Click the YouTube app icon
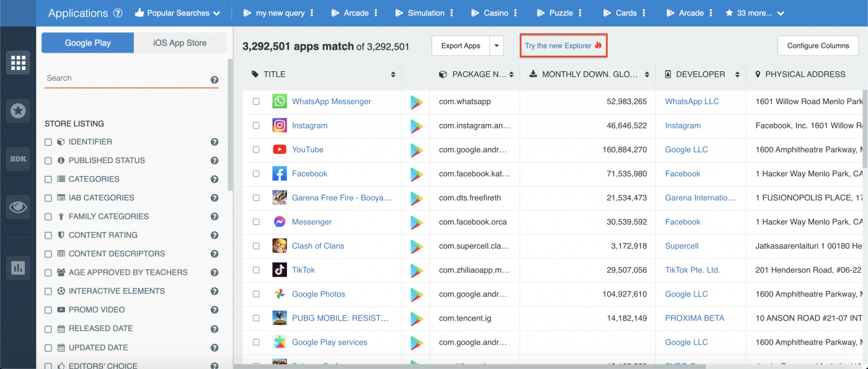This screenshot has height=369, width=868. coord(280,149)
